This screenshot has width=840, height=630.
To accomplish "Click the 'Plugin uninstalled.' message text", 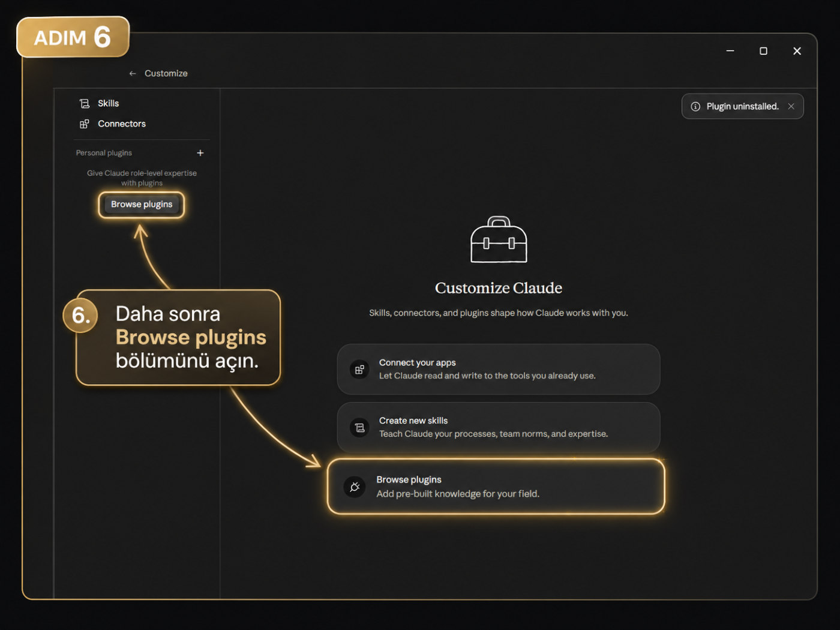I will click(743, 106).
